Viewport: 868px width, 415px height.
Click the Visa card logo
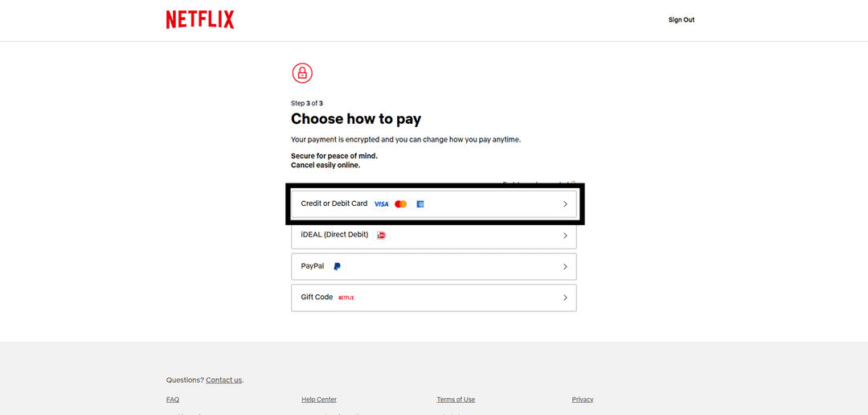[x=381, y=204]
